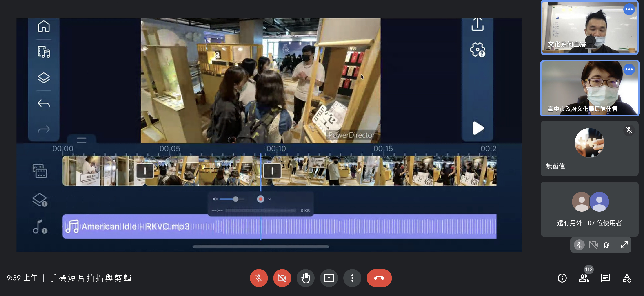Click the undo arrow
644x296 pixels.
click(x=44, y=103)
